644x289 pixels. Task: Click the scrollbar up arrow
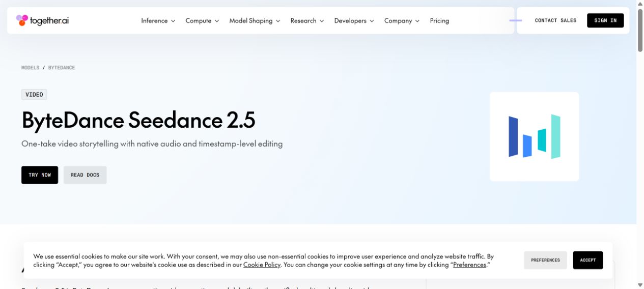pyautogui.click(x=640, y=4)
